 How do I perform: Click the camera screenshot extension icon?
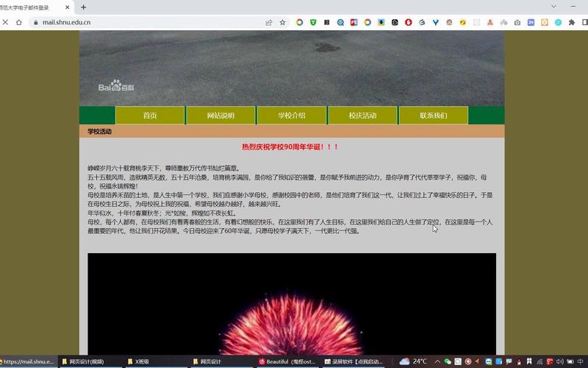point(518,23)
